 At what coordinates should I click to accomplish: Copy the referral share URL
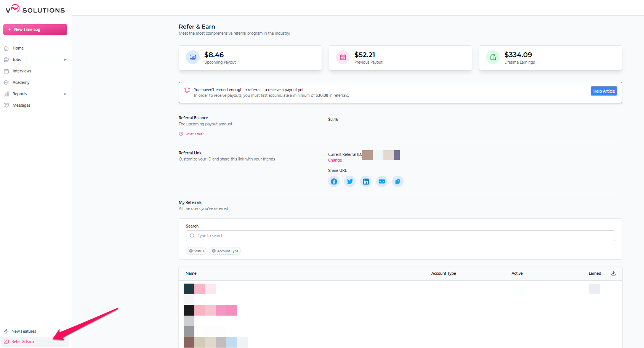(397, 181)
